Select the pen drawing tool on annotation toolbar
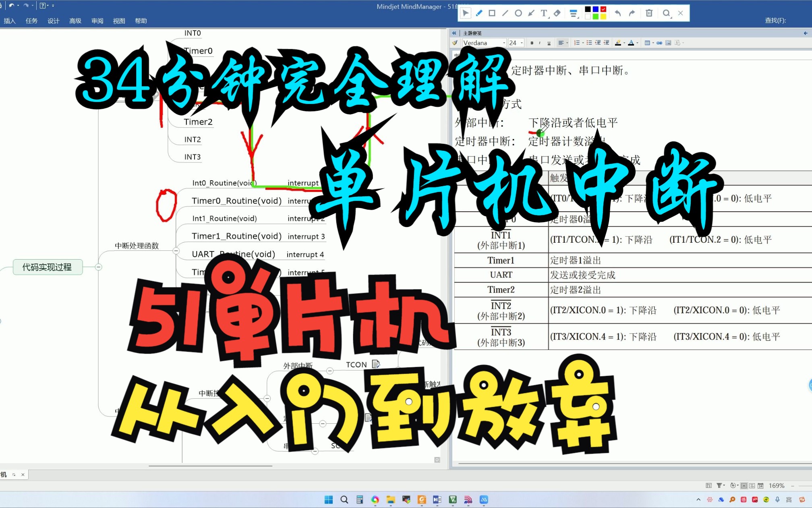The width and height of the screenshot is (812, 508). pos(479,13)
